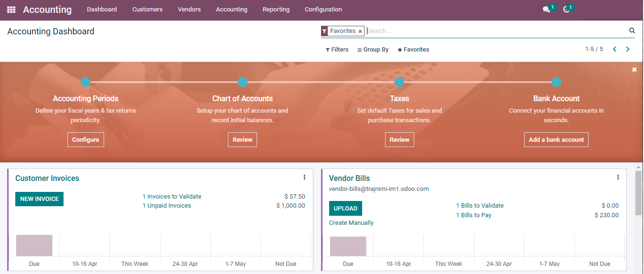Click the Accounting Periods step circle

click(x=86, y=82)
